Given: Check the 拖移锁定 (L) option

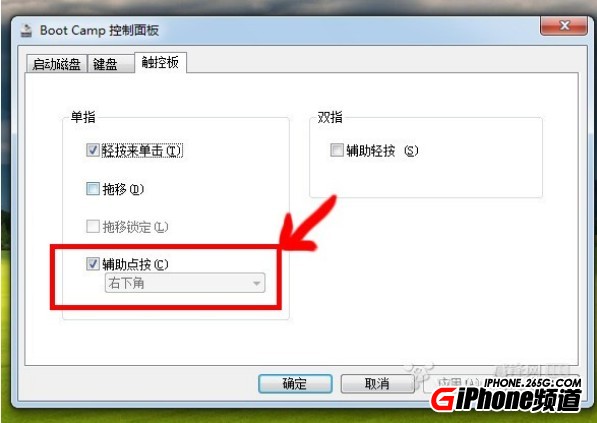Looking at the screenshot, I should tap(93, 227).
